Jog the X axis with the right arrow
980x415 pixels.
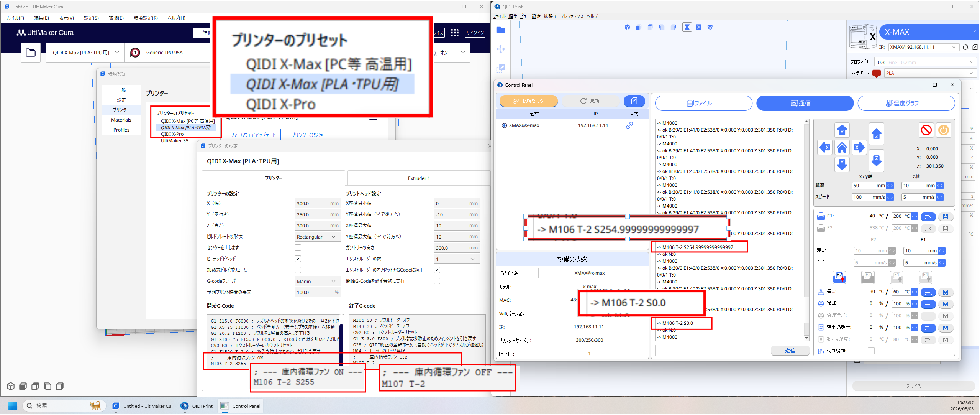859,147
